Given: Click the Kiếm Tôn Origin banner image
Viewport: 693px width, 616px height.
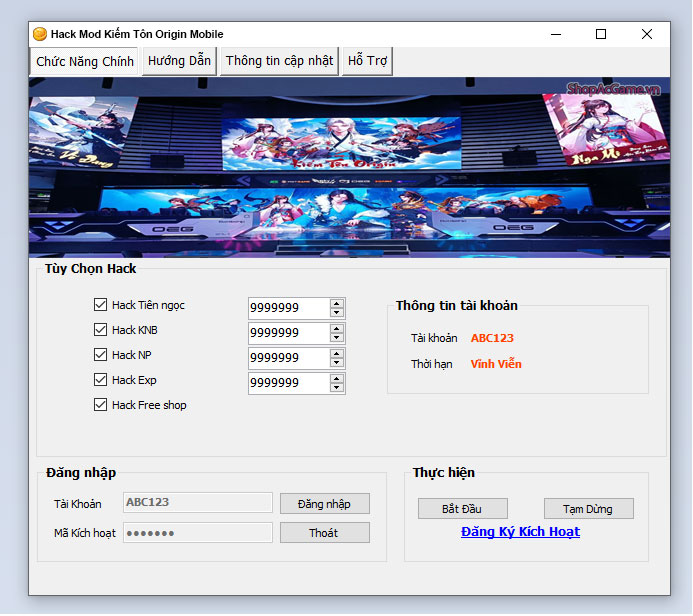Looking at the screenshot, I should (x=349, y=167).
